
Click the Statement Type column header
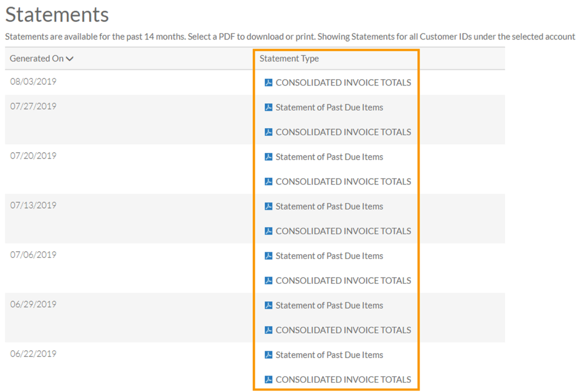(289, 58)
